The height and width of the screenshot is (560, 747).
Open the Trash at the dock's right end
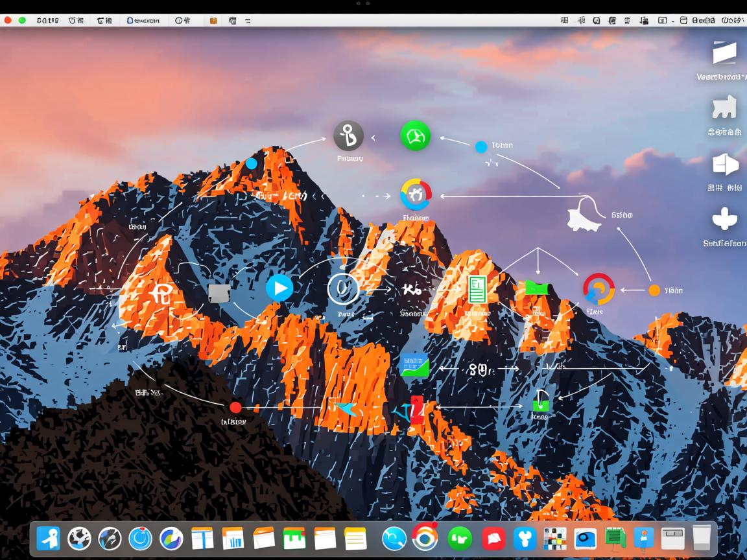click(702, 538)
